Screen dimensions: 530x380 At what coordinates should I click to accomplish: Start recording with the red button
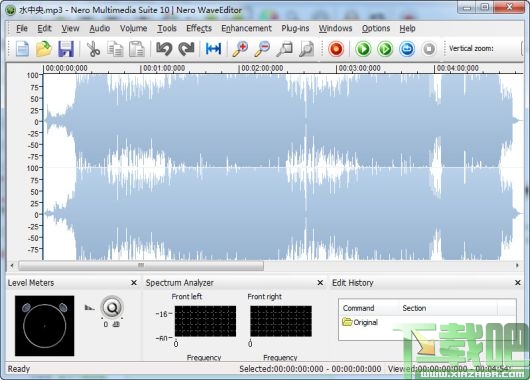336,49
